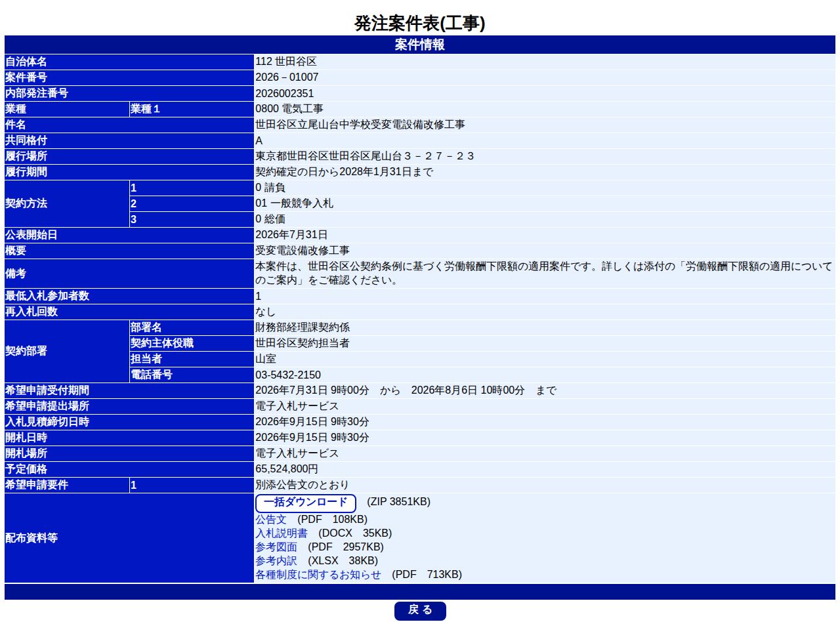
Task: Open the 参考内訳 XLSX link
Action: click(276, 561)
